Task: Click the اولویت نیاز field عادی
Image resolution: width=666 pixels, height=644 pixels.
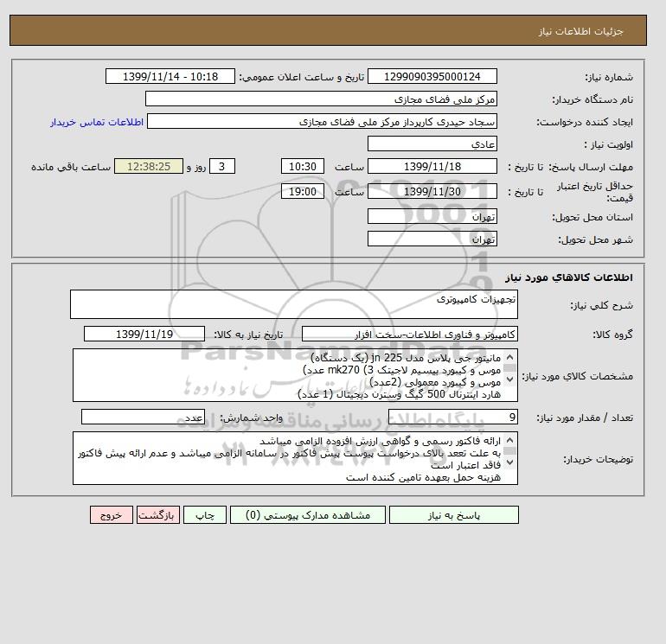Action: 432,143
